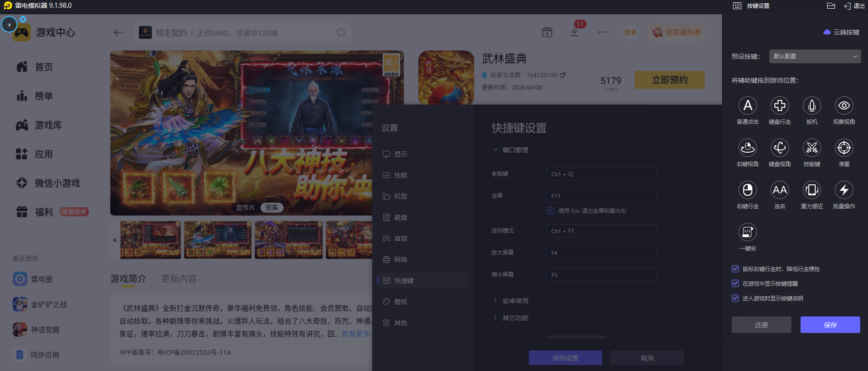Click the 领取福利券 button

[x=677, y=32]
